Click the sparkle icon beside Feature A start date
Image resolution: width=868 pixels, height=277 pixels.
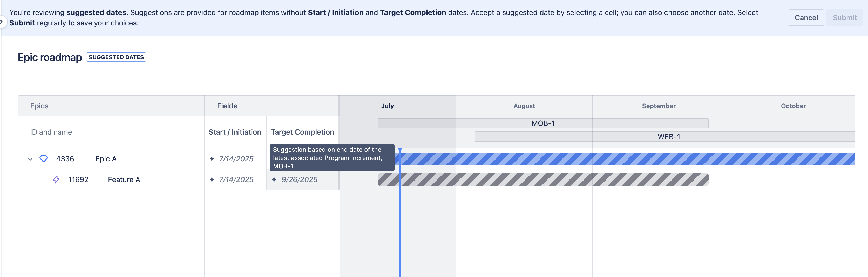pyautogui.click(x=212, y=179)
